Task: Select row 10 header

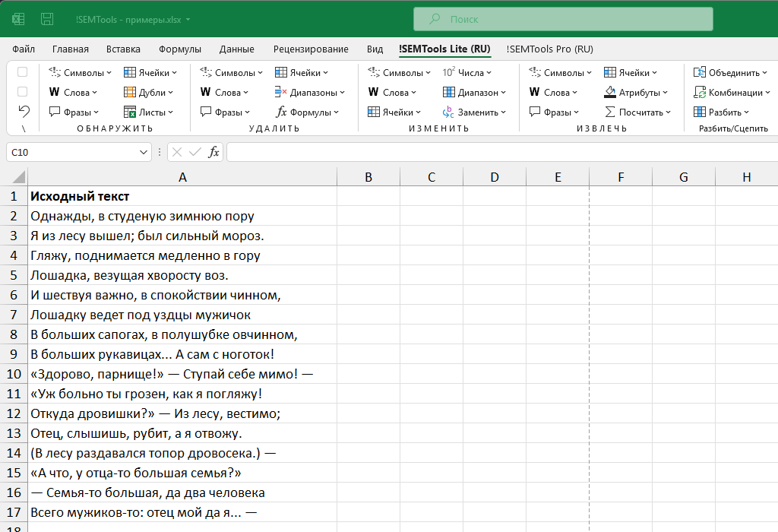Action: 14,374
